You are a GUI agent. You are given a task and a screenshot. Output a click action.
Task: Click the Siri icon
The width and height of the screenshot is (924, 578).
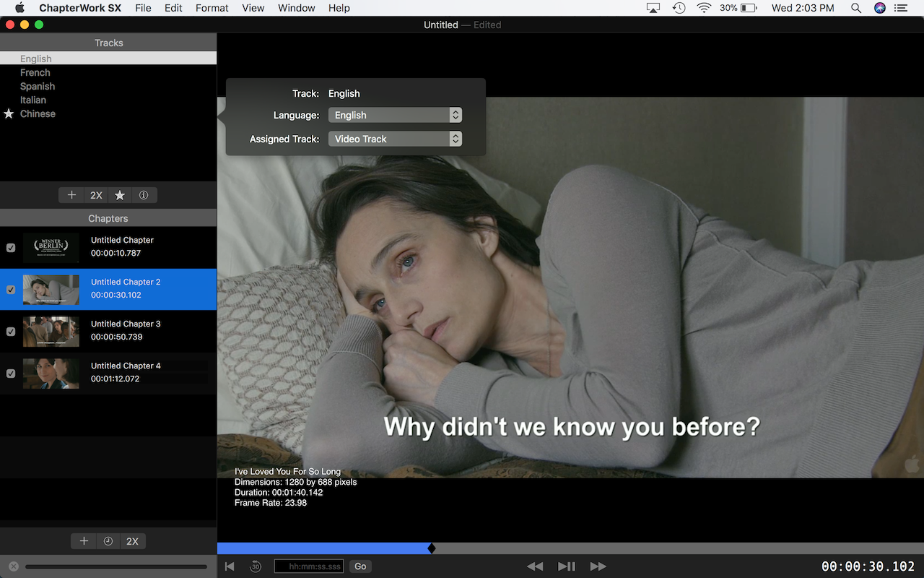click(x=879, y=8)
